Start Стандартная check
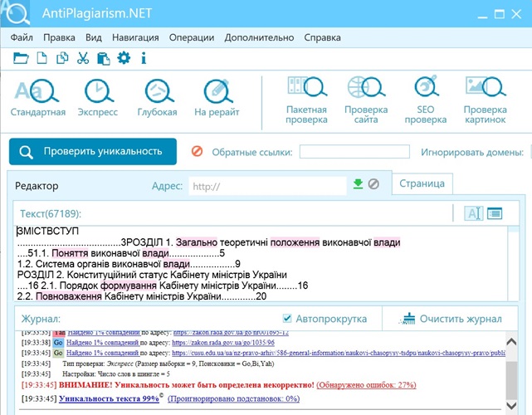The width and height of the screenshot is (532, 415). pos(37,98)
